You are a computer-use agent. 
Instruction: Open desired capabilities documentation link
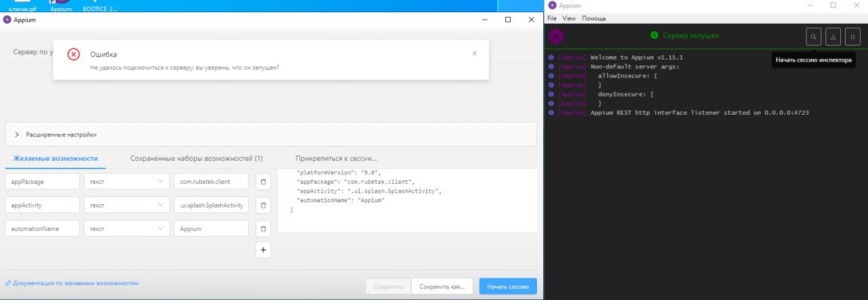pyautogui.click(x=75, y=282)
